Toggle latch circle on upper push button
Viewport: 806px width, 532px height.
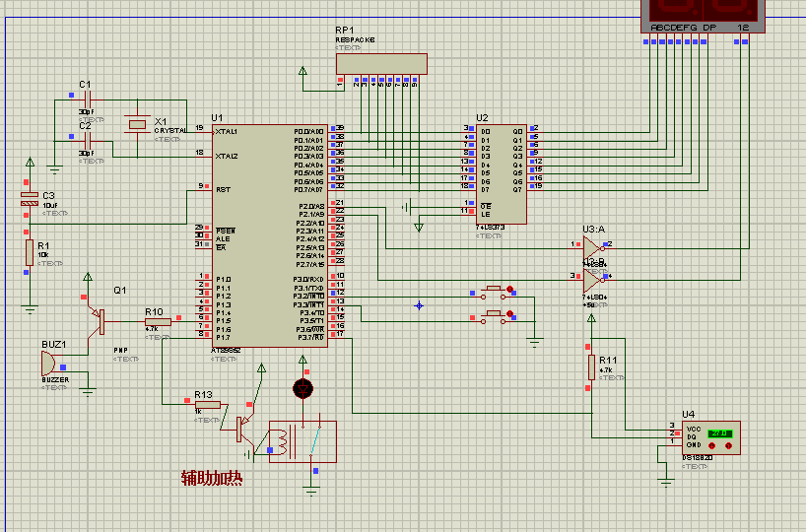tap(510, 289)
